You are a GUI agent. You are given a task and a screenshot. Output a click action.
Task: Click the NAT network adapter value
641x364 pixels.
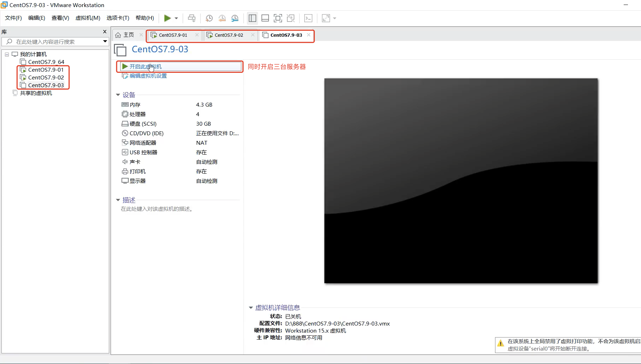pyautogui.click(x=202, y=143)
